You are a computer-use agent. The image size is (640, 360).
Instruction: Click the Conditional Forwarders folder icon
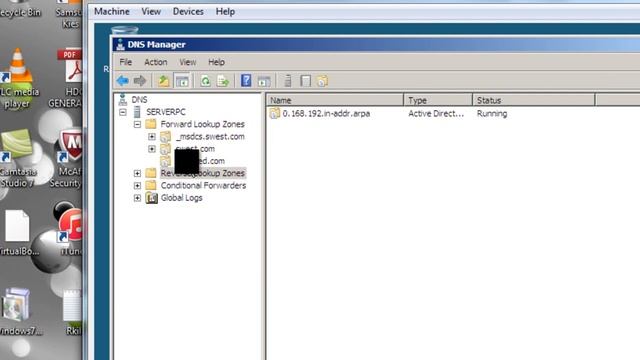click(x=151, y=185)
